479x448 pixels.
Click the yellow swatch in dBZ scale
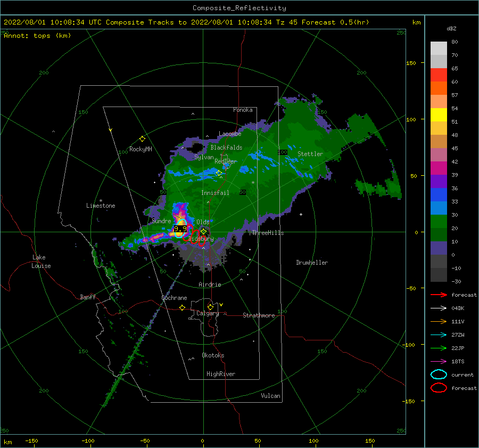[439, 115]
